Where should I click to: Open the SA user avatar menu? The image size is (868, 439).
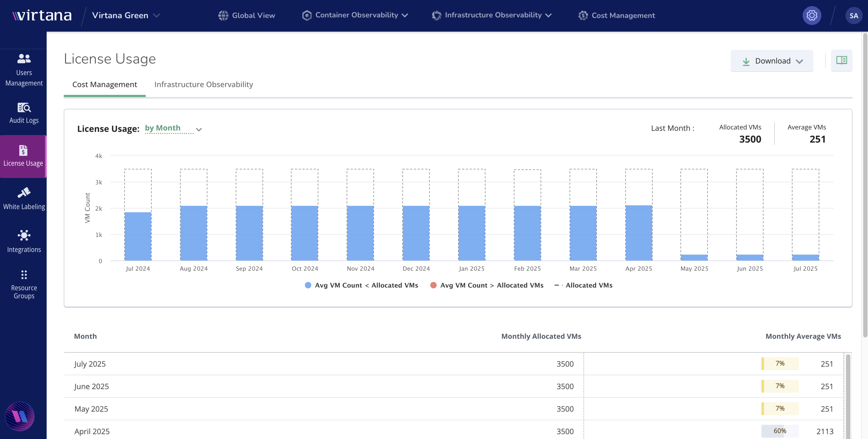(x=854, y=16)
